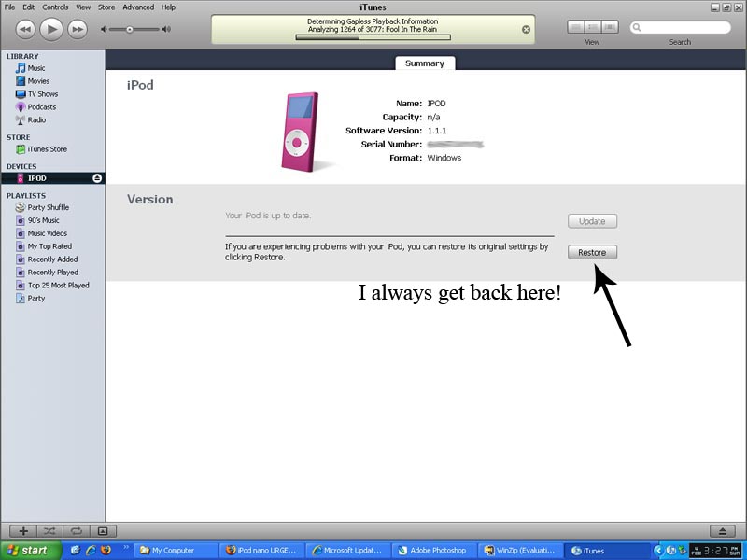The height and width of the screenshot is (560, 747).
Task: Click the Restore button
Action: coord(592,252)
